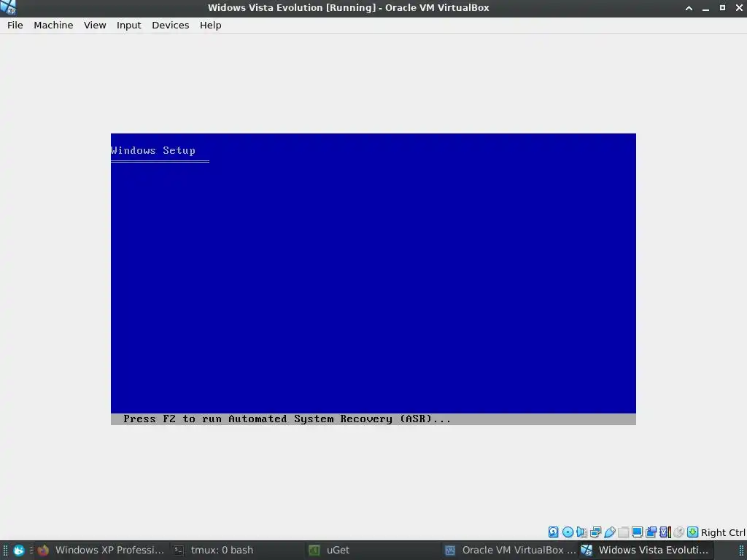Click the ASR recovery status line in VM
Image resolution: width=747 pixels, height=560 pixels.
tap(373, 419)
